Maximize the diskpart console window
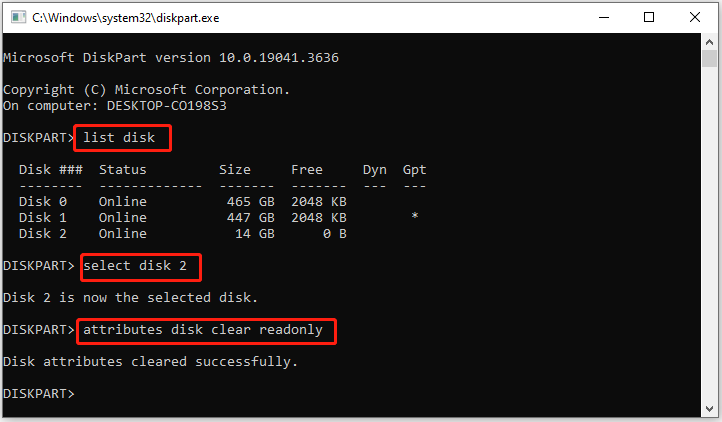This screenshot has width=722, height=422. click(x=649, y=17)
